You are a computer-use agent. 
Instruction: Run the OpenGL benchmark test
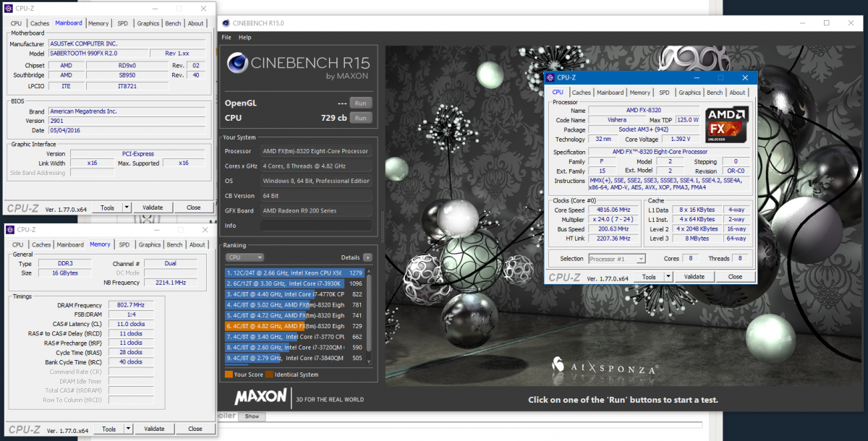tap(360, 103)
